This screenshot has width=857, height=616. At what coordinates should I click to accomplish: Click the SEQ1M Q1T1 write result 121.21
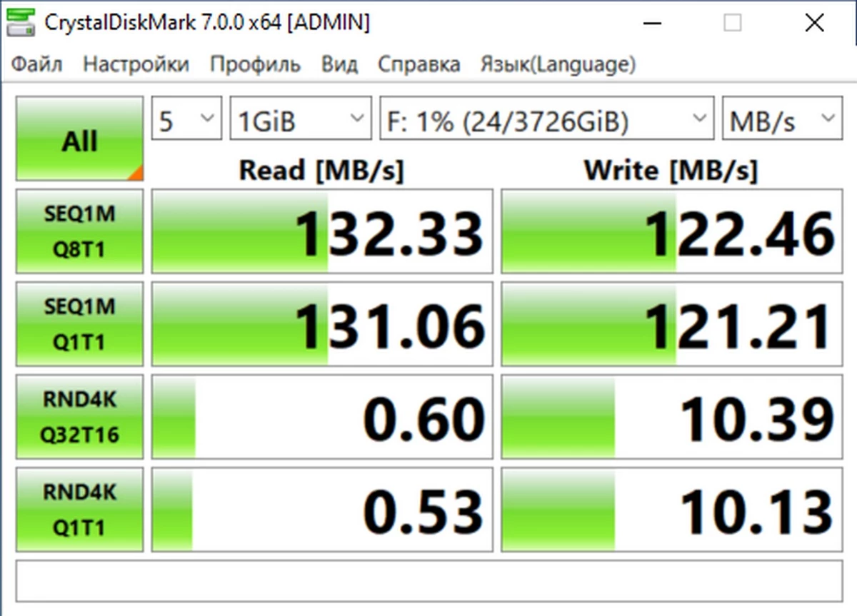[671, 324]
